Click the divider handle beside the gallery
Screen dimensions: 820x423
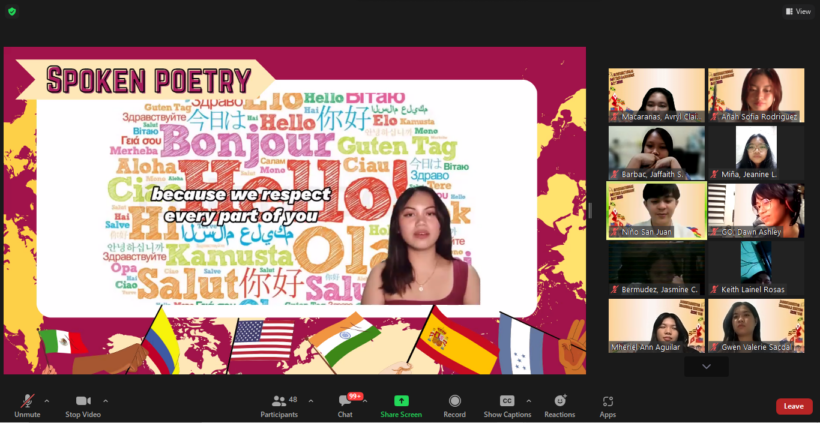click(x=590, y=210)
